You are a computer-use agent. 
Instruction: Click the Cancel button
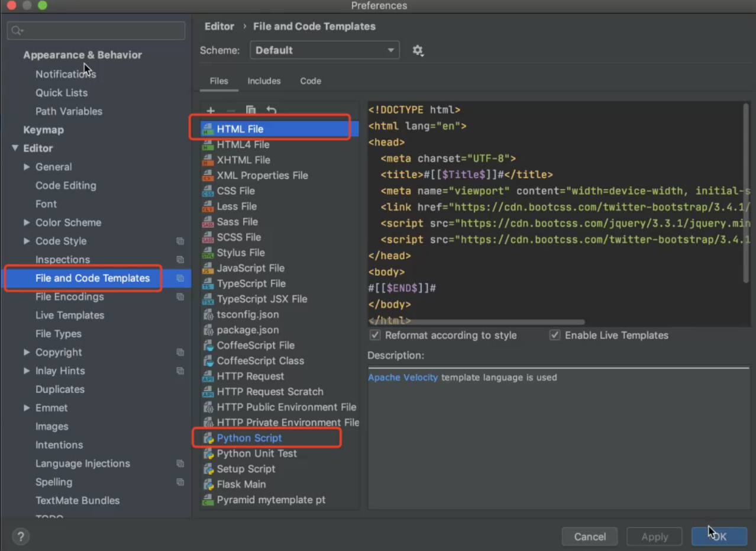(590, 537)
